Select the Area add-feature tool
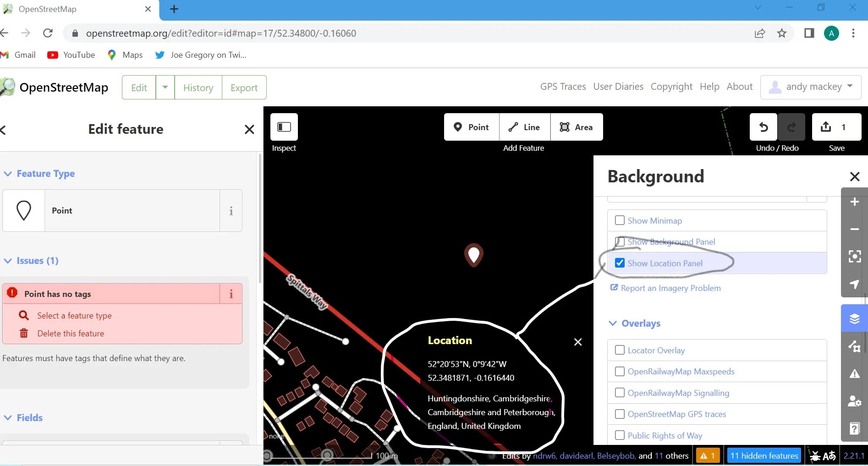Image resolution: width=868 pixels, height=466 pixels. point(577,127)
